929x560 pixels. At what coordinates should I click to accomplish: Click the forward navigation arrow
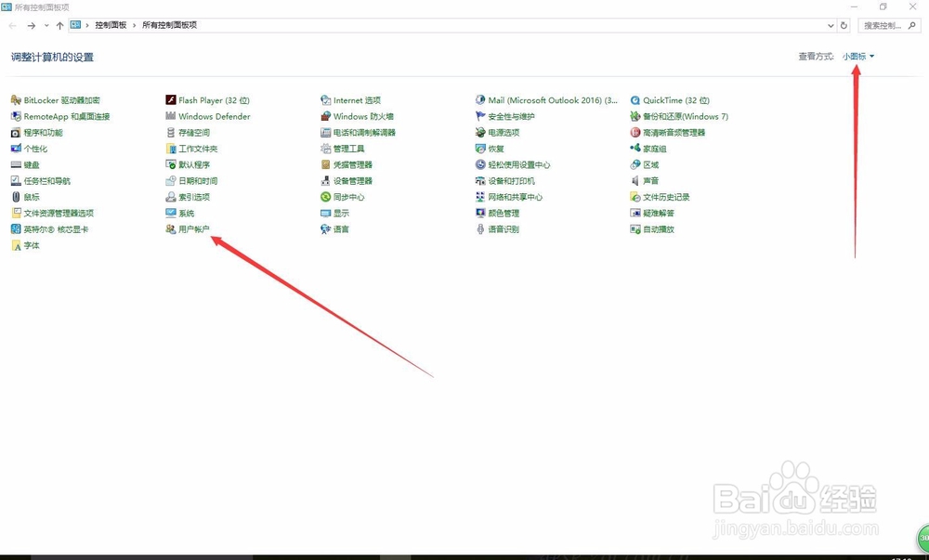click(x=32, y=25)
